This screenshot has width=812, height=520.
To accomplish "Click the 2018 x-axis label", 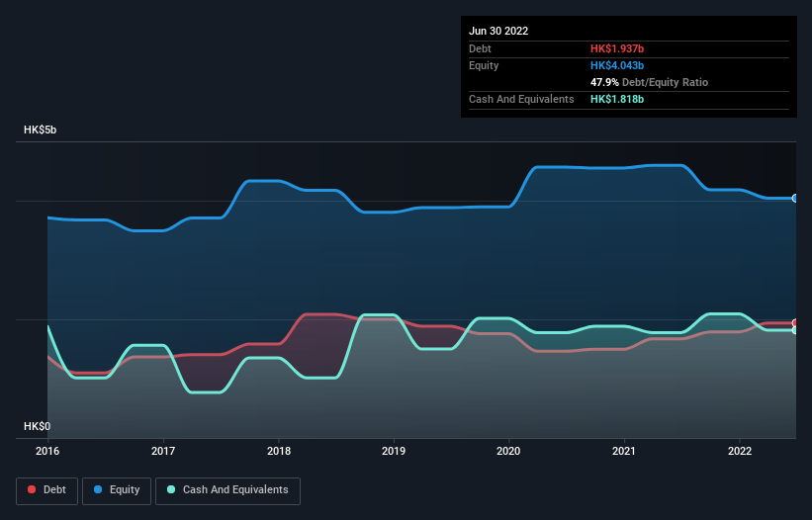I will click(279, 451).
